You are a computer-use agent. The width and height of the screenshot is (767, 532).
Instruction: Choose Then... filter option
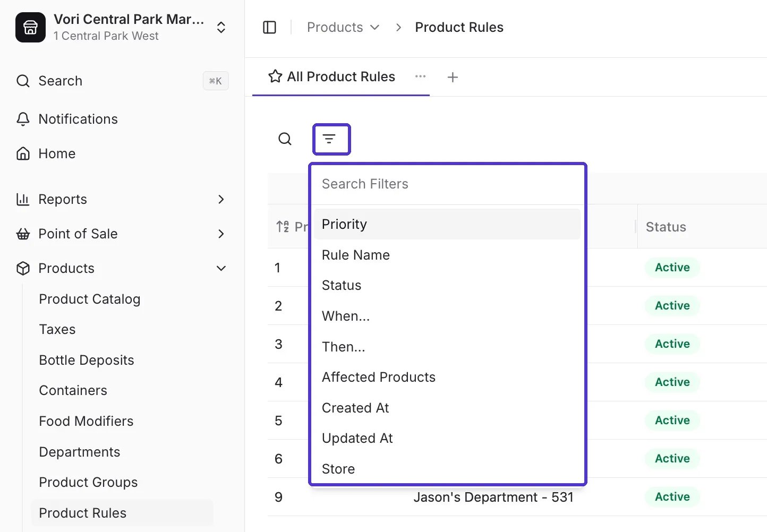click(x=447, y=347)
